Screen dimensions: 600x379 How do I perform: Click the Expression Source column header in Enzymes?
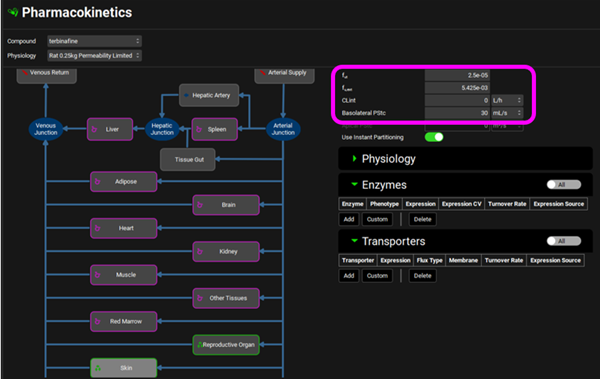tap(559, 204)
